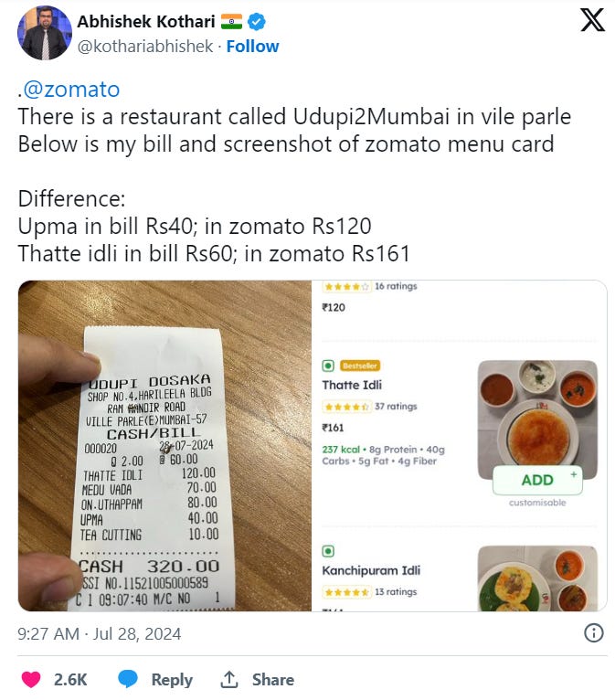This screenshot has height=700, width=615.
Task: Click the Abhishek Kothari display name
Action: tap(146, 21)
